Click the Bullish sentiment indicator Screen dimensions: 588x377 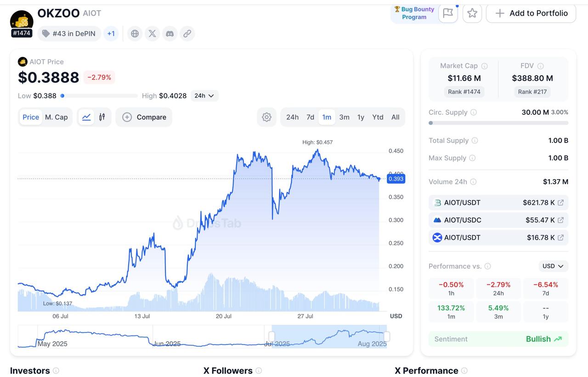coord(544,339)
